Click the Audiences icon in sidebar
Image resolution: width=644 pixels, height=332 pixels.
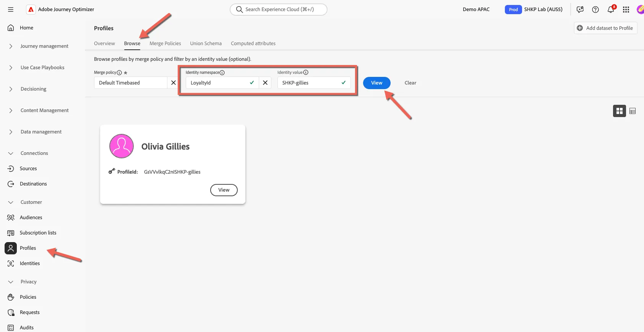point(11,217)
